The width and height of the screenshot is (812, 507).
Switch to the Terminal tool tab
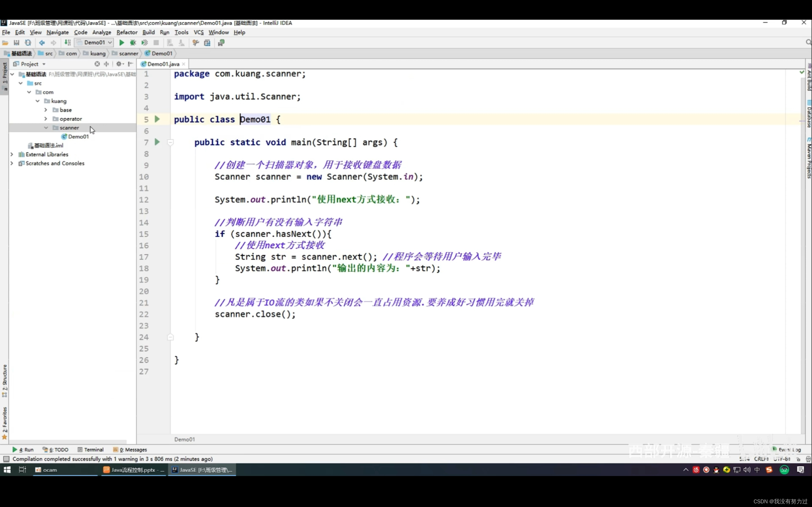(90, 450)
